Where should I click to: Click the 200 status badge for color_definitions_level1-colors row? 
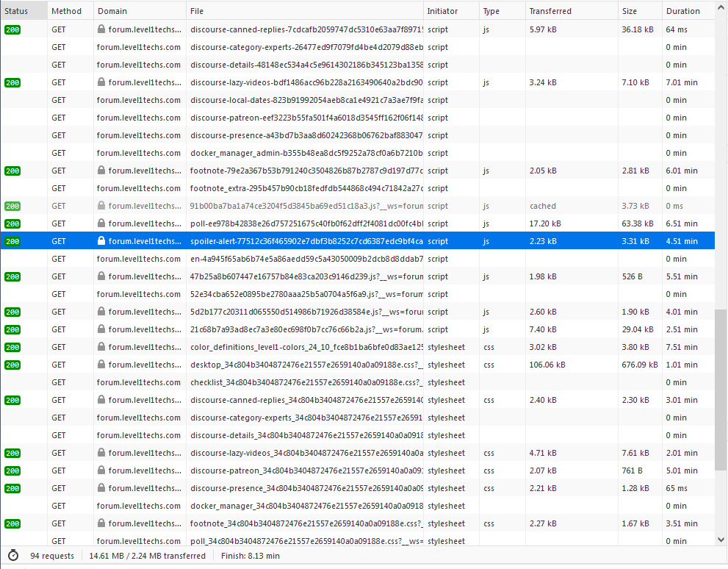(x=12, y=347)
